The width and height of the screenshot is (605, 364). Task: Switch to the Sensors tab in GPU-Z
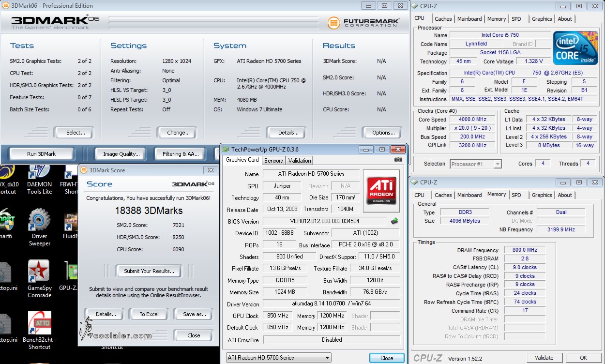tap(273, 160)
